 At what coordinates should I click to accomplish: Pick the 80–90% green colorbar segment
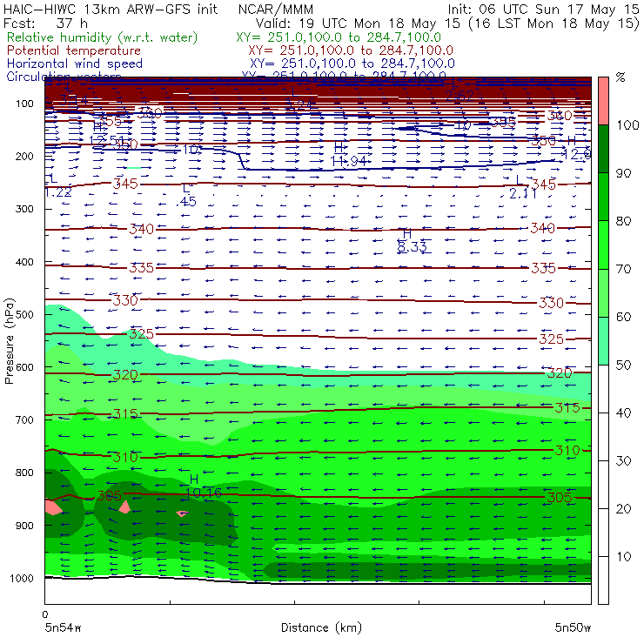pyautogui.click(x=603, y=197)
